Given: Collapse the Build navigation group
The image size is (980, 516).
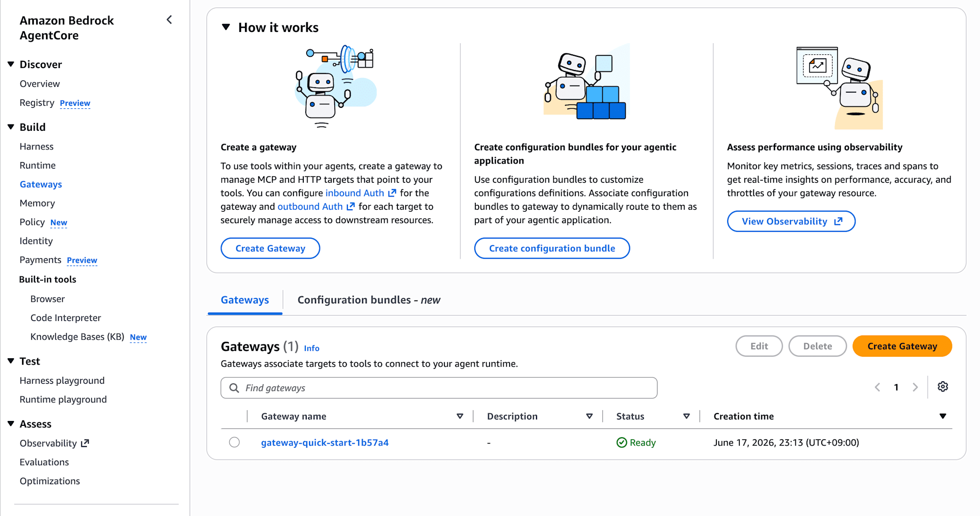Looking at the screenshot, I should (11, 127).
